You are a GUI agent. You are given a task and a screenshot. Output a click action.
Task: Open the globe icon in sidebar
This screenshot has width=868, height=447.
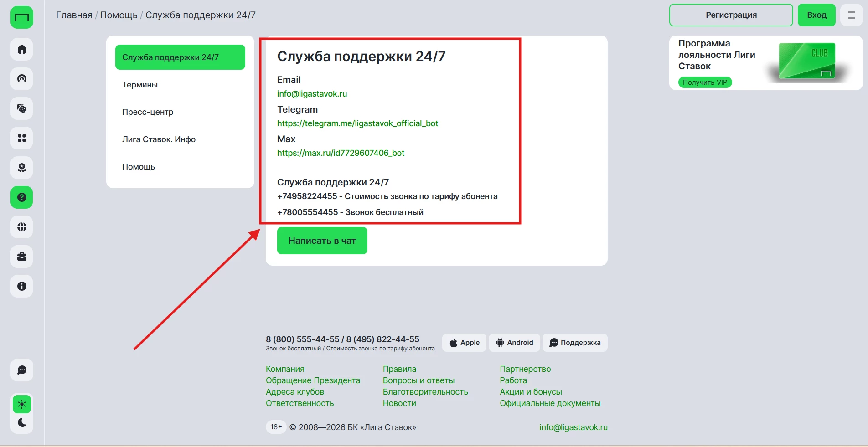pyautogui.click(x=22, y=227)
